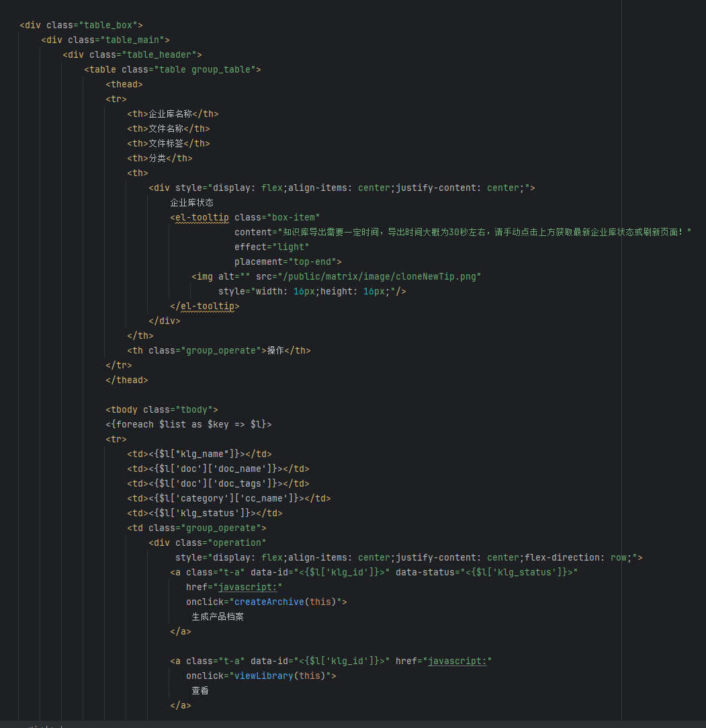This screenshot has width=706, height=728.
Task: Click the td class="group_operate" line
Action: pyautogui.click(x=197, y=528)
